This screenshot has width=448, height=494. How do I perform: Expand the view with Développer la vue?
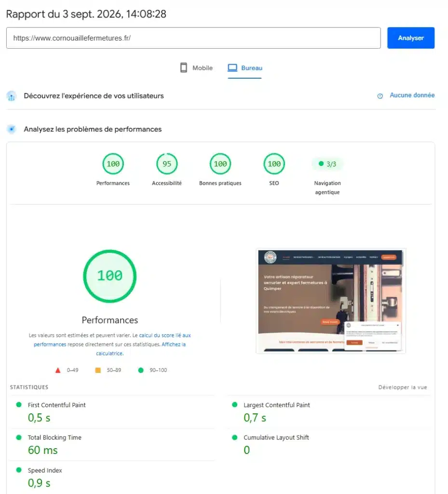[403, 387]
